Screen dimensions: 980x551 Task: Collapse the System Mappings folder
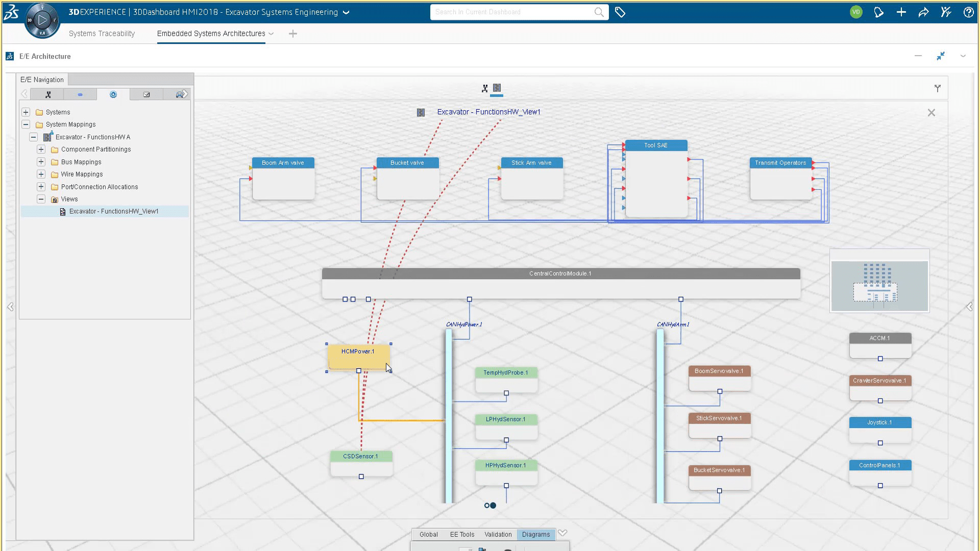(26, 124)
